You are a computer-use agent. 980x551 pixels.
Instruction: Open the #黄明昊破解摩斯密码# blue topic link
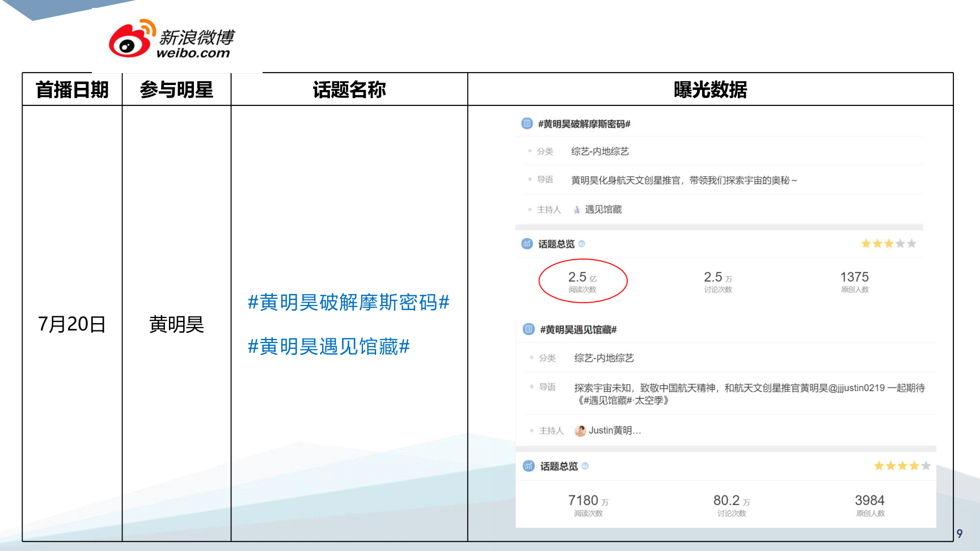pyautogui.click(x=349, y=303)
